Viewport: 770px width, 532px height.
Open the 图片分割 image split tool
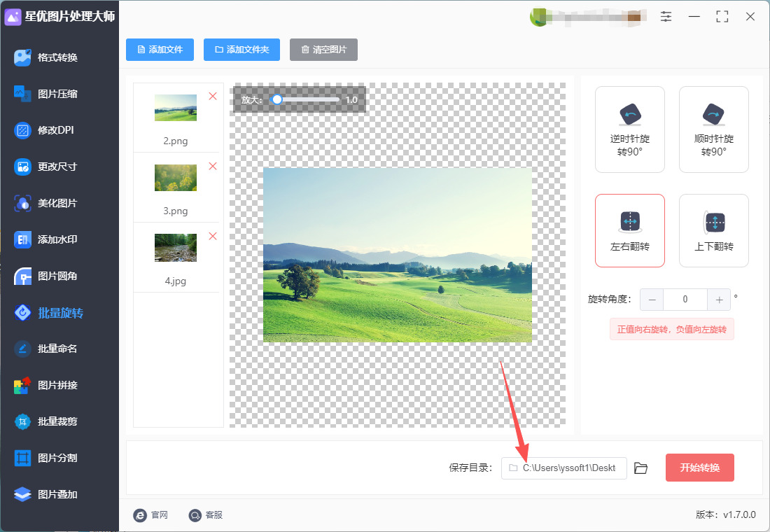click(x=46, y=458)
